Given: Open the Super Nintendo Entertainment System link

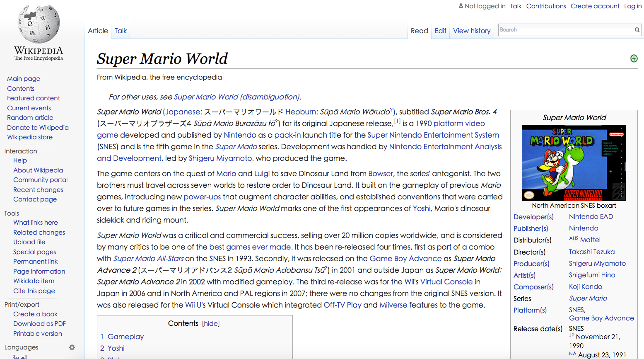Looking at the screenshot, I should tap(433, 135).
